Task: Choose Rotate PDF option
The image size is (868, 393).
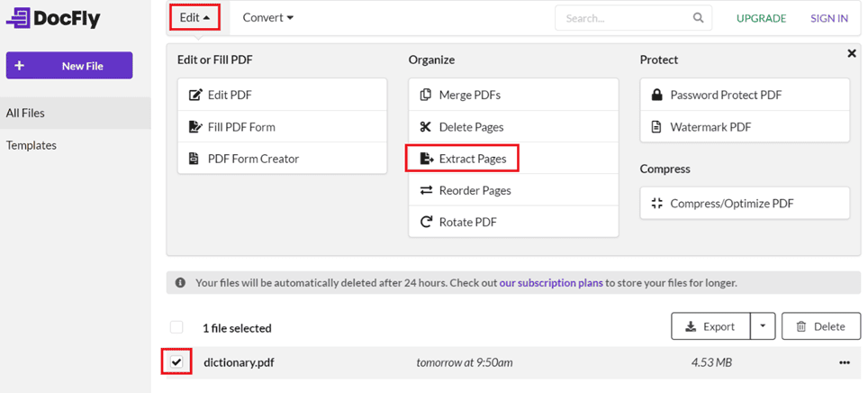Action: (513, 223)
